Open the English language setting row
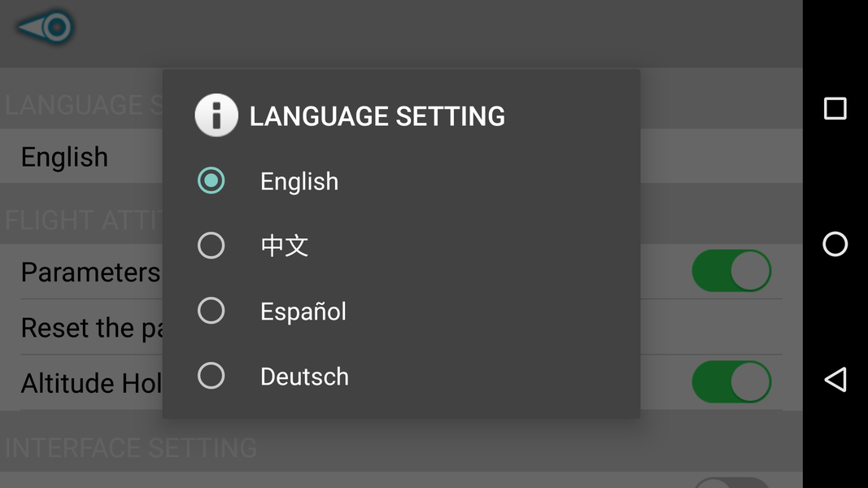The image size is (868, 488). 65,157
